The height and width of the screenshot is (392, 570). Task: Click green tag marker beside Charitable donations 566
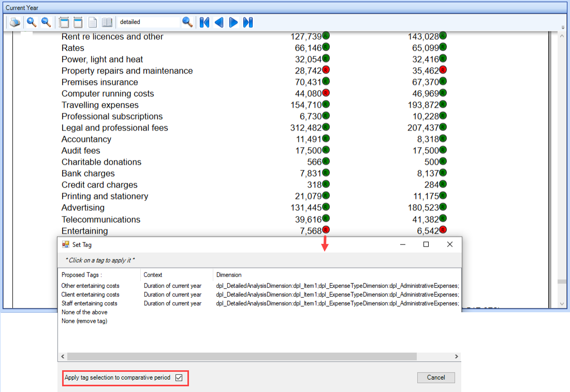(x=326, y=161)
